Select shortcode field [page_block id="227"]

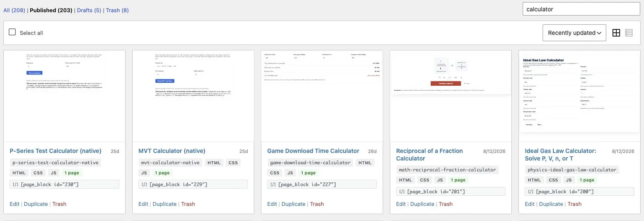click(x=322, y=184)
